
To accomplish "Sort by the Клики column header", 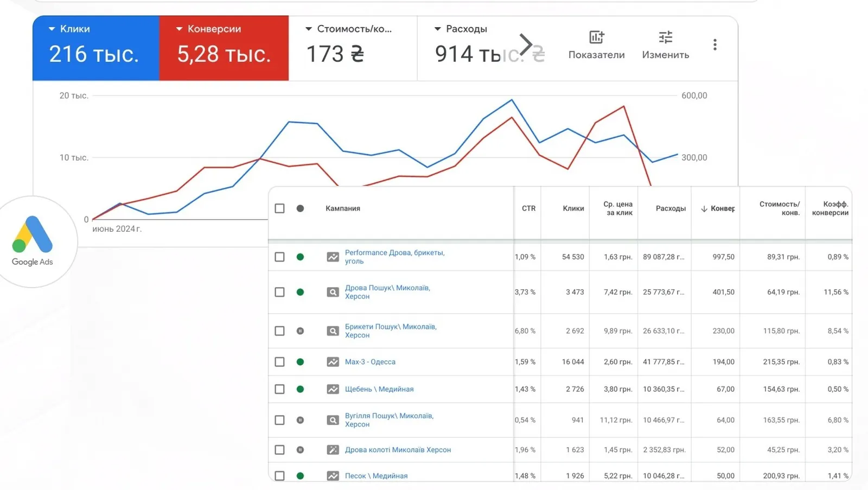I will point(573,208).
